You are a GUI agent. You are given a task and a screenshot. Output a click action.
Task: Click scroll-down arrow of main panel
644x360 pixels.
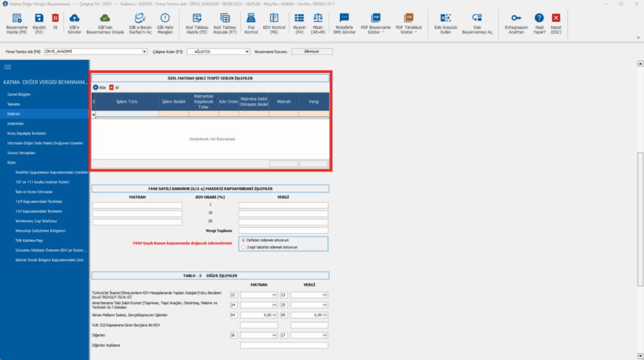[640, 356]
